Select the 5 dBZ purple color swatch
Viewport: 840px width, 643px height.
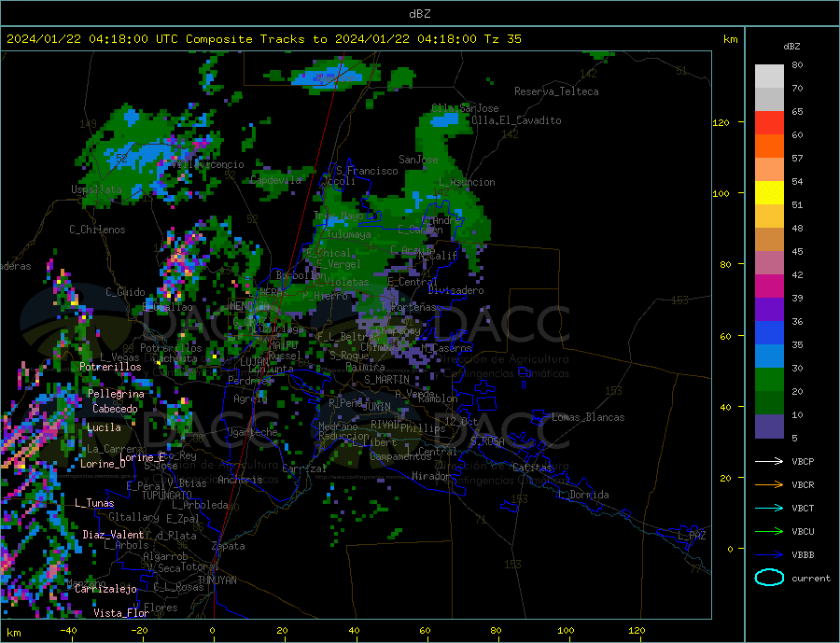[x=769, y=426]
